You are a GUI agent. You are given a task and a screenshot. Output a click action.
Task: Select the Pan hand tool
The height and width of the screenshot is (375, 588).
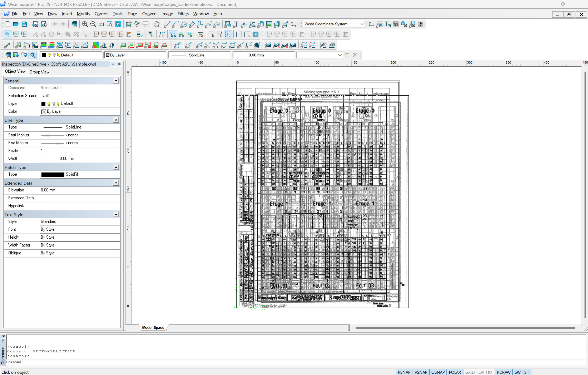(x=156, y=24)
